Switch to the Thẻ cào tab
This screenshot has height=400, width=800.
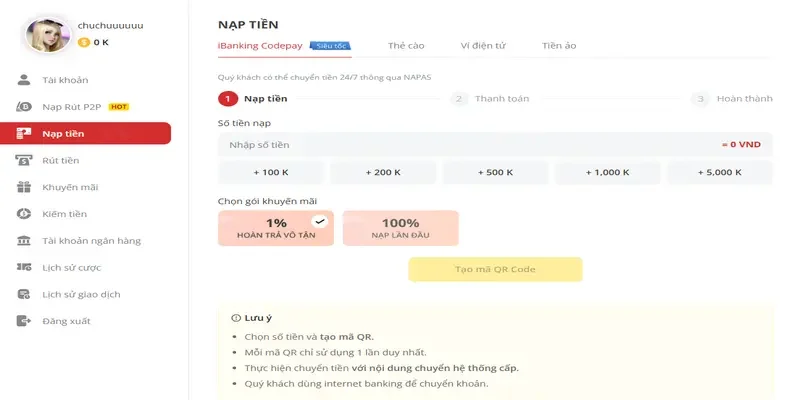tap(406, 46)
